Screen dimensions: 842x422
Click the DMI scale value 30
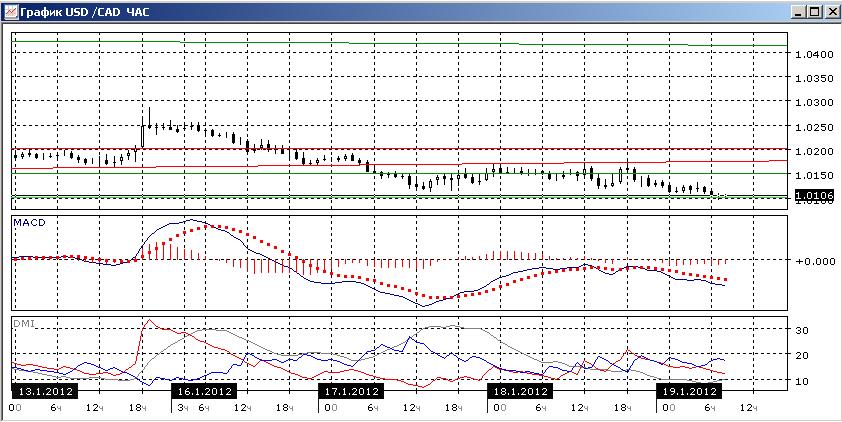point(802,330)
